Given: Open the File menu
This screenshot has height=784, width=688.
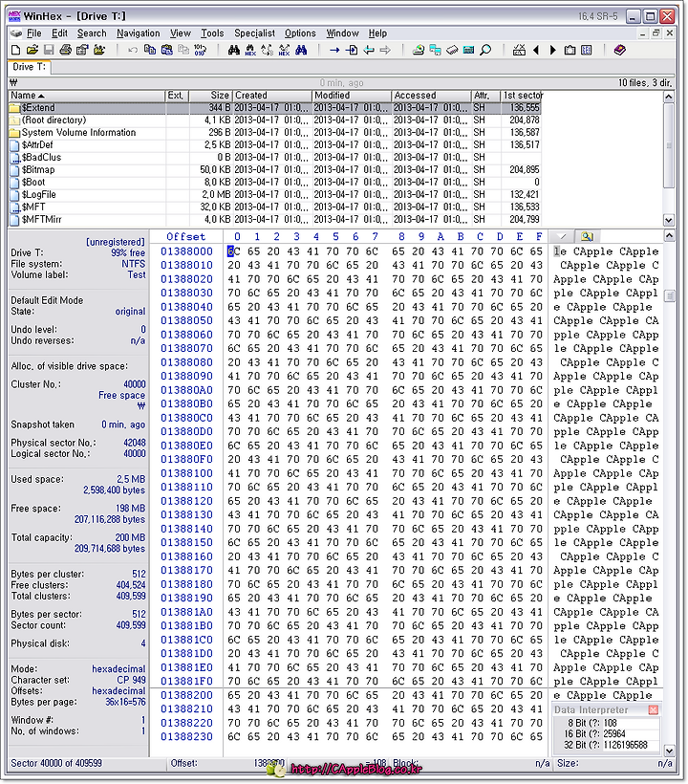Looking at the screenshot, I should (x=34, y=33).
